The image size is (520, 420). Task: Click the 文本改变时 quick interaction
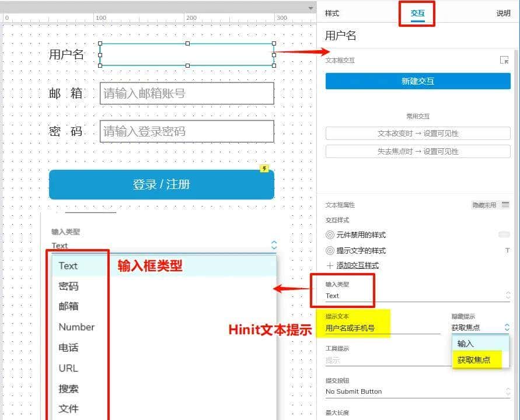[x=417, y=133]
